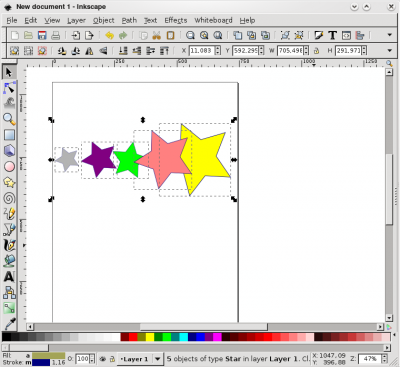This screenshot has width=400, height=367.
Task: Toggle layer visibility eye icon
Action: pos(103,359)
